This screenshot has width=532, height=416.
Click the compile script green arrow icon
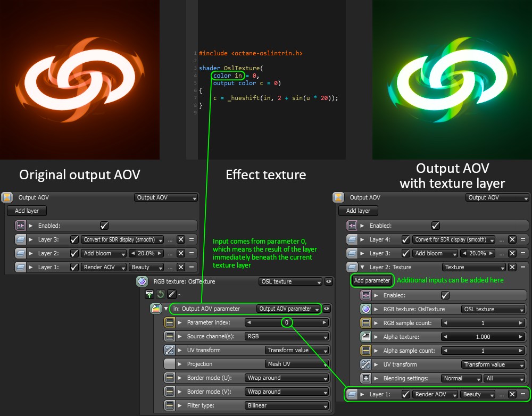point(149,294)
